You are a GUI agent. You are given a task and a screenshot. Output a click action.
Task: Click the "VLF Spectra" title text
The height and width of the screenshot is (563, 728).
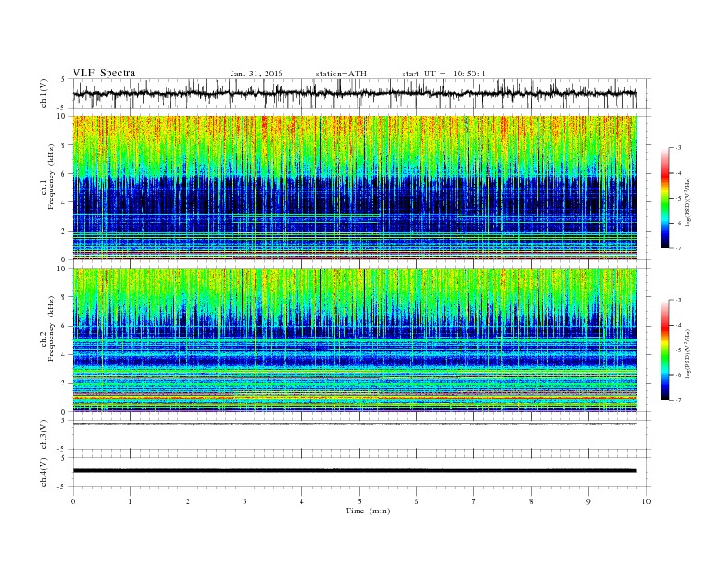(104, 73)
